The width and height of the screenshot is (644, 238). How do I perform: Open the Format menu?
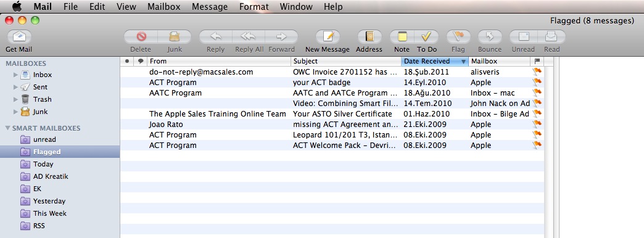[x=254, y=7]
